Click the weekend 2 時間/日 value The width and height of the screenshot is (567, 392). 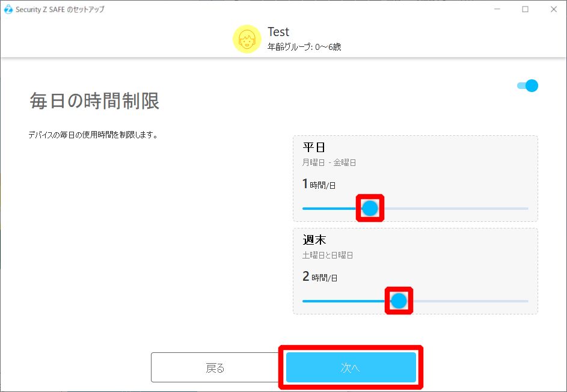(320, 277)
